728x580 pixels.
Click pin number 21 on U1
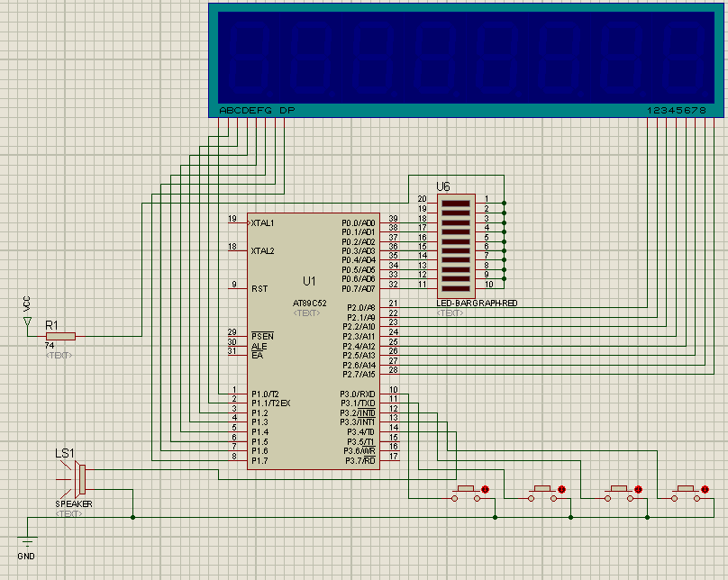pos(393,303)
